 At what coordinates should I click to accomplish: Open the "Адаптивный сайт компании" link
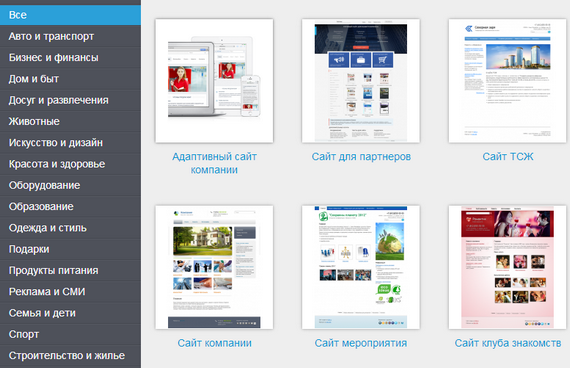coord(214,163)
